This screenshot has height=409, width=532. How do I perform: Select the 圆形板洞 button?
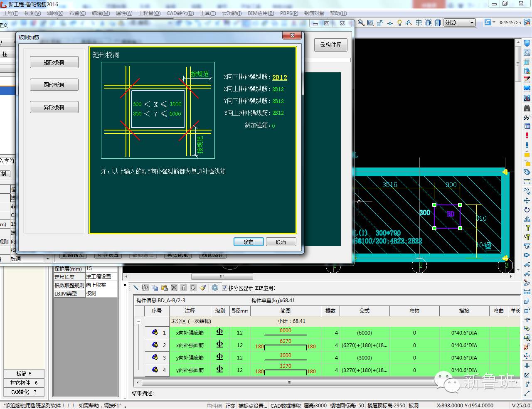[x=54, y=85]
